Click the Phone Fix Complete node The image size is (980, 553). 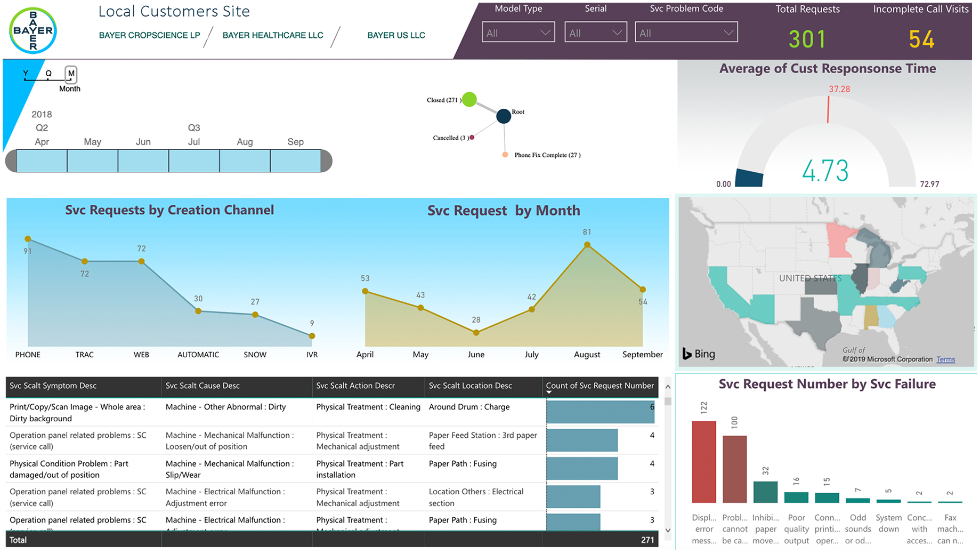(505, 155)
